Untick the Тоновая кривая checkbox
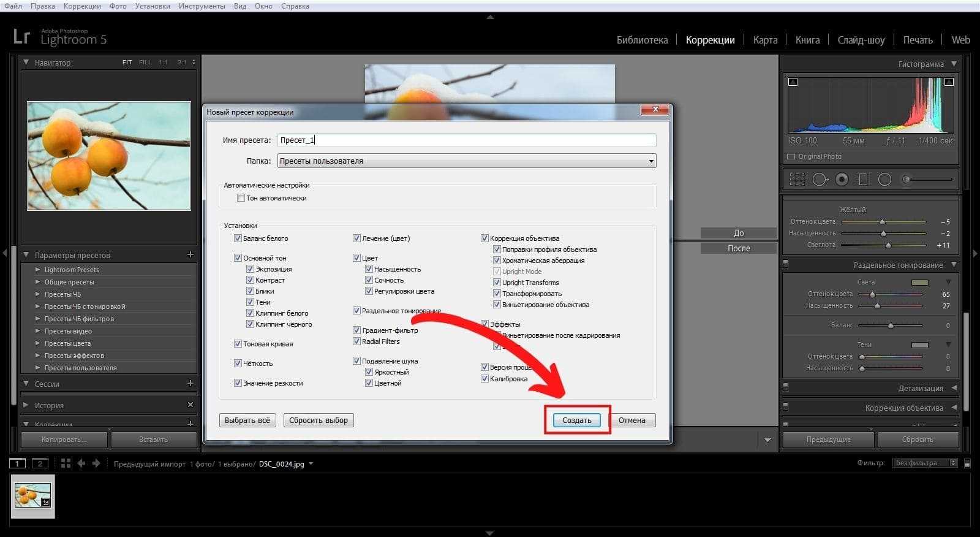 point(238,344)
